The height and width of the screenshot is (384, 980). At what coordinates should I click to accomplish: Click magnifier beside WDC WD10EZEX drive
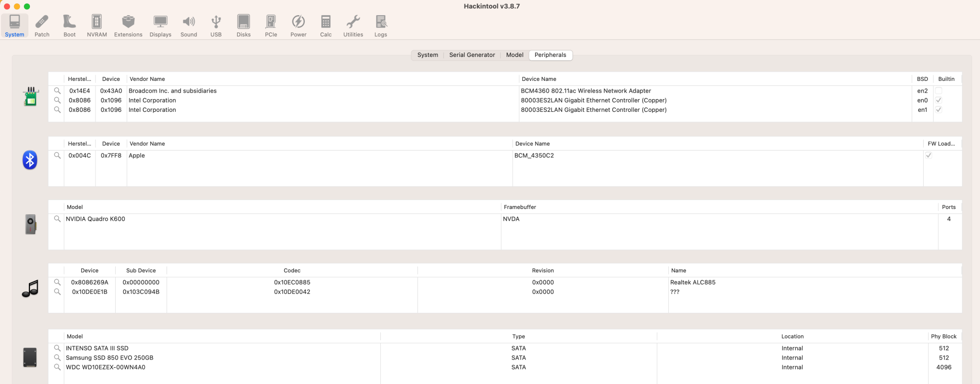point(57,367)
